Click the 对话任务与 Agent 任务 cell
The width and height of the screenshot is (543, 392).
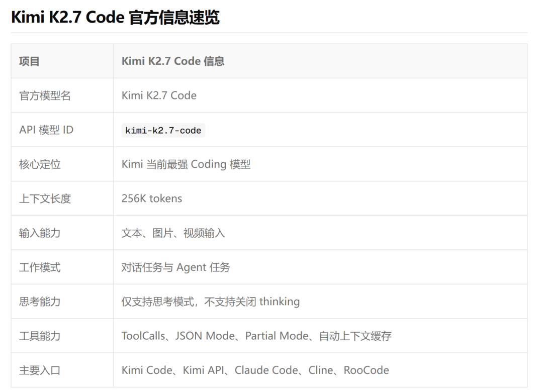[x=175, y=267]
